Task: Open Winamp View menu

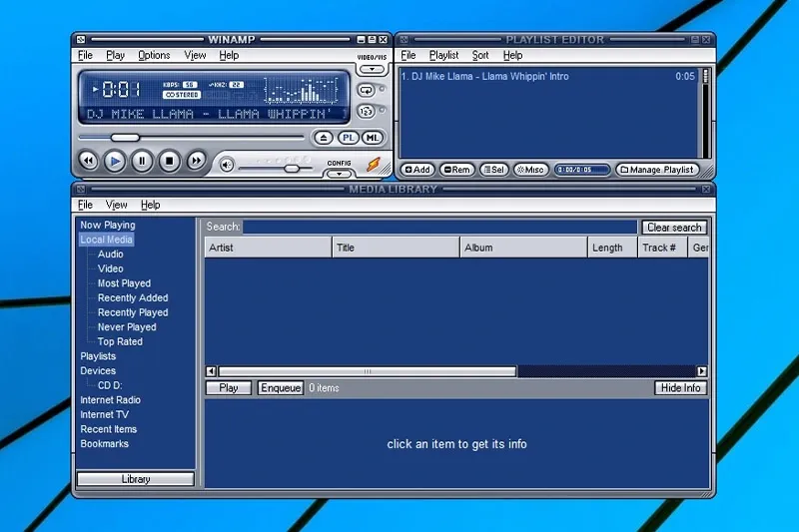Action: 195,55
